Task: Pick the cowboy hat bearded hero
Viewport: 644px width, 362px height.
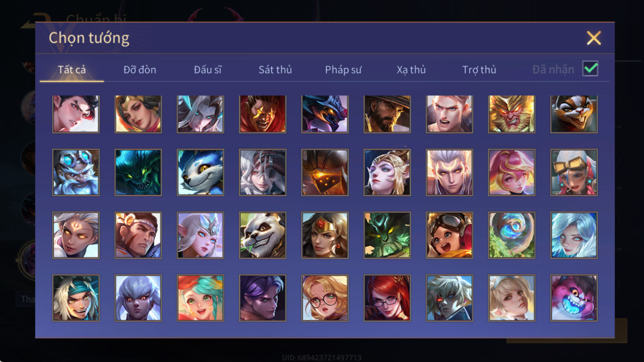Action: point(387,114)
